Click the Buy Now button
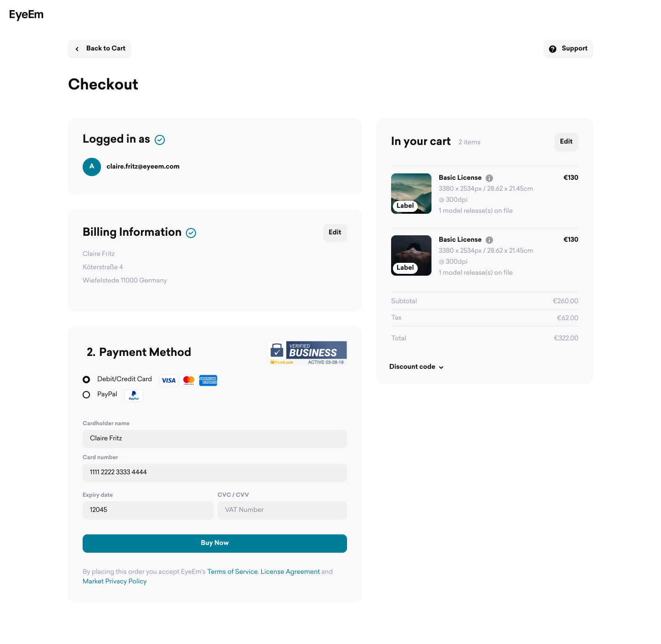 [x=215, y=544]
